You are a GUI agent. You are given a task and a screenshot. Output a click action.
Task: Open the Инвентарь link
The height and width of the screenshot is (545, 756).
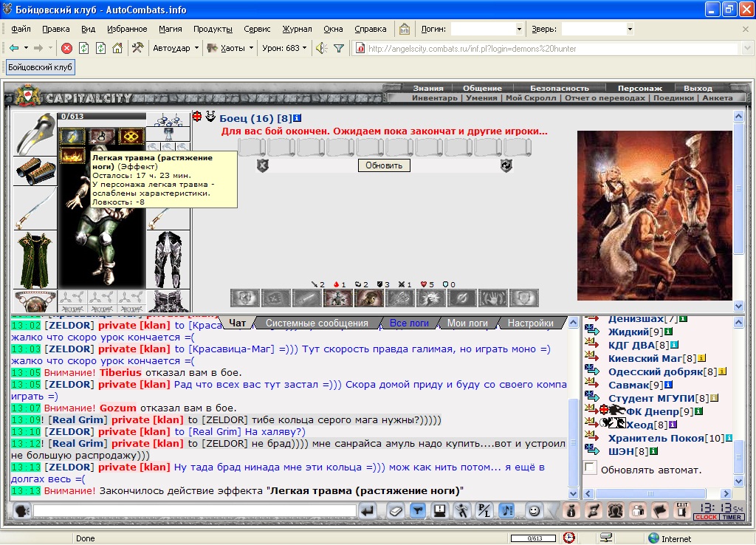(x=434, y=98)
